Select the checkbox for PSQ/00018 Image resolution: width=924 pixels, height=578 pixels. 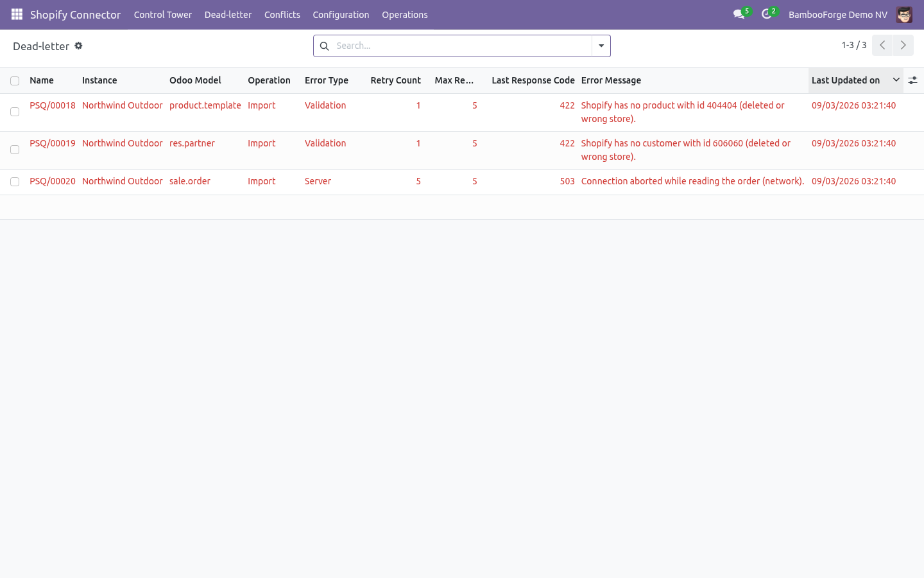pyautogui.click(x=15, y=112)
